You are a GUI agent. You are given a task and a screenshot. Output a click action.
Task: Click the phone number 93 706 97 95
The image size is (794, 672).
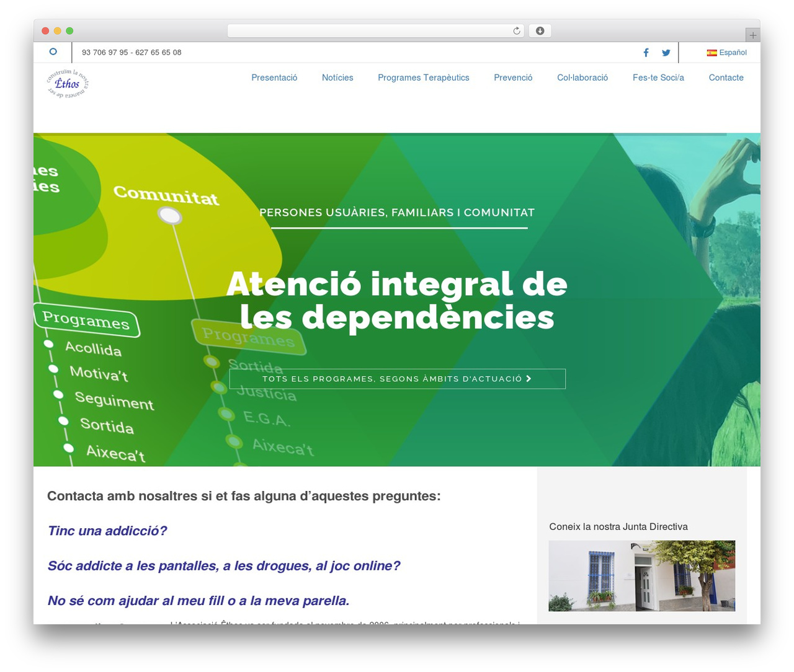click(x=105, y=53)
